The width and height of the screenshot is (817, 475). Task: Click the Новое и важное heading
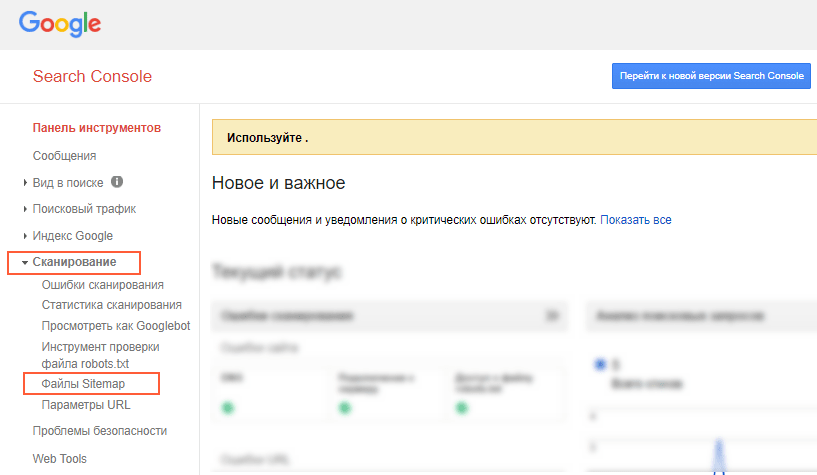279,183
